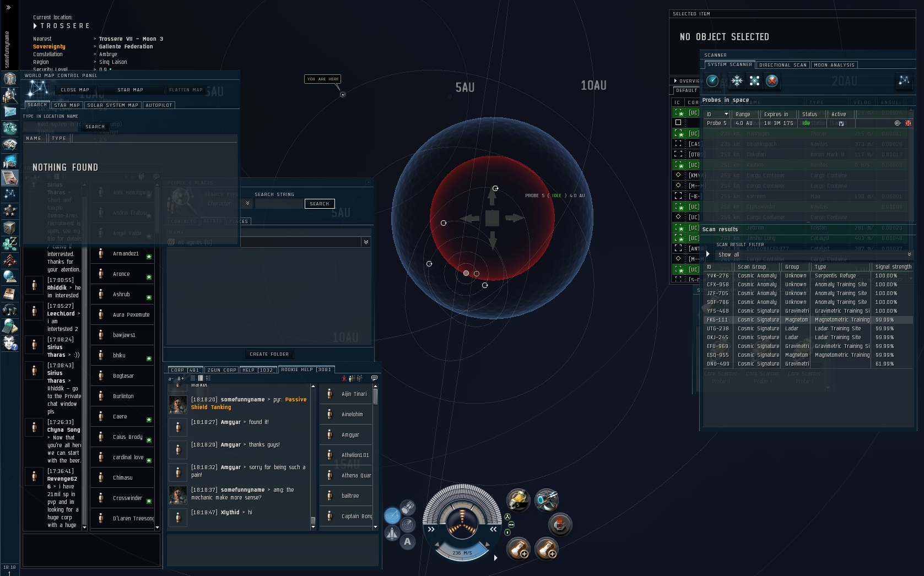Click the Create Folder button
This screenshot has height=576, width=924.
269,354
